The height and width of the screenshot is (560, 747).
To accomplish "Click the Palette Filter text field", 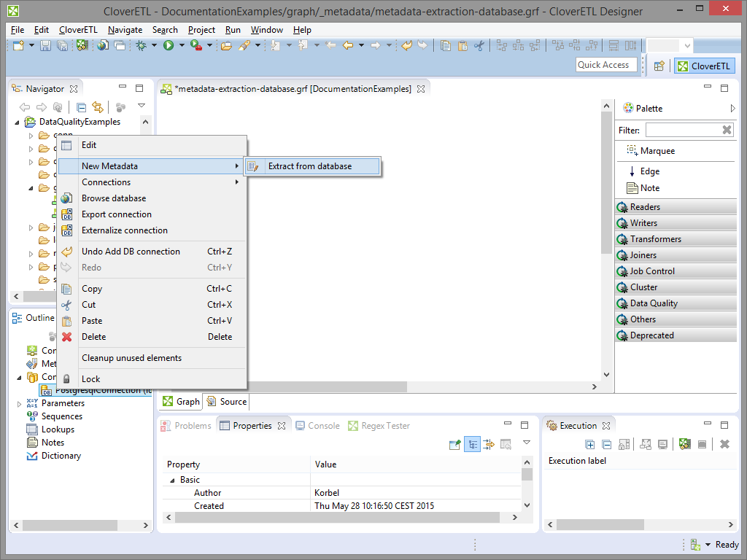I will tap(681, 130).
